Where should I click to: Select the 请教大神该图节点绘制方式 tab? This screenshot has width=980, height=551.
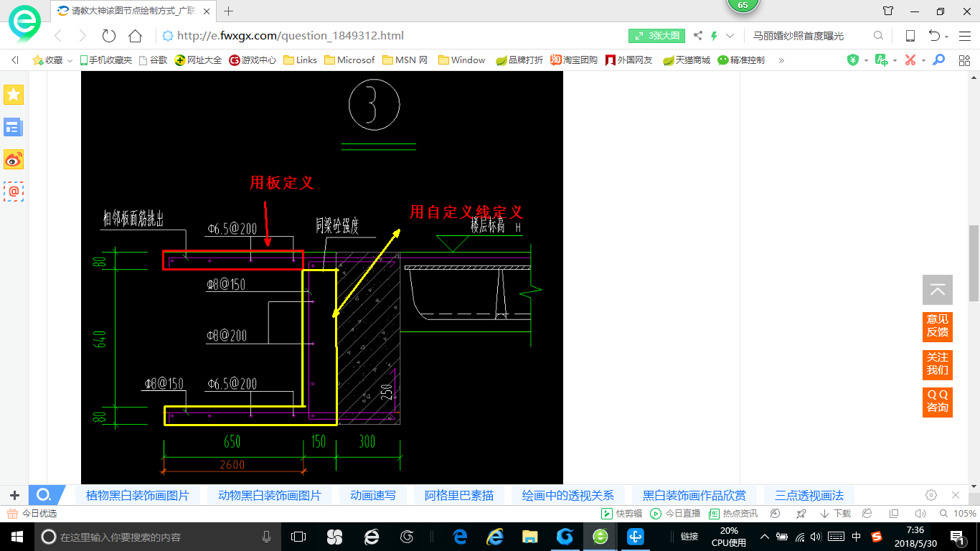click(133, 11)
